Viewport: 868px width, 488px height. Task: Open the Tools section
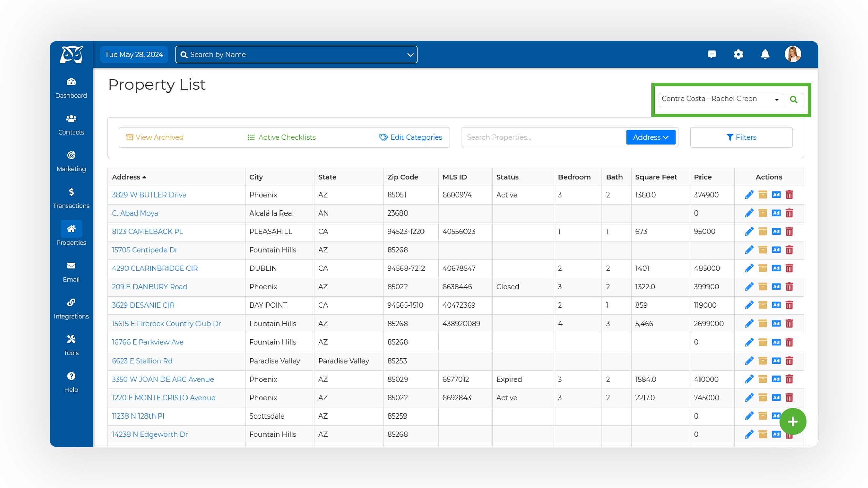pyautogui.click(x=71, y=345)
